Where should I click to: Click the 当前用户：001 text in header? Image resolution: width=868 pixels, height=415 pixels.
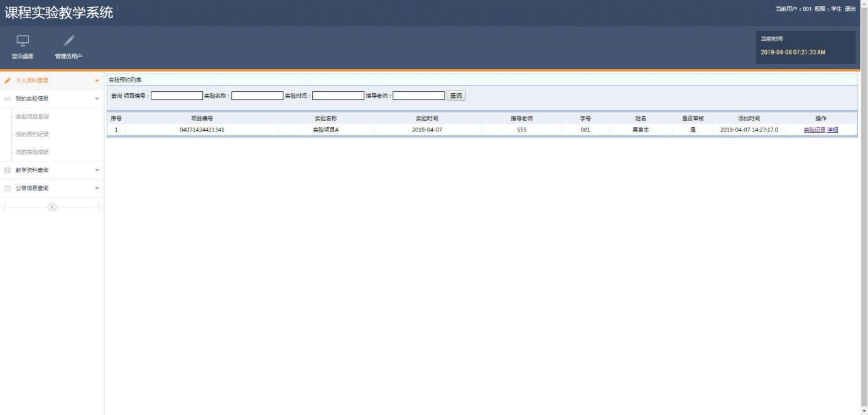[x=793, y=9]
